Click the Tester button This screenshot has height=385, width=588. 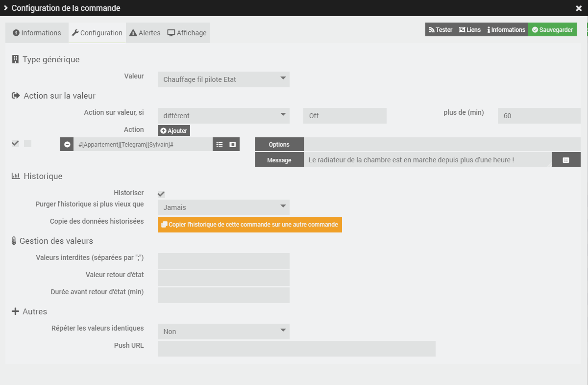point(440,29)
